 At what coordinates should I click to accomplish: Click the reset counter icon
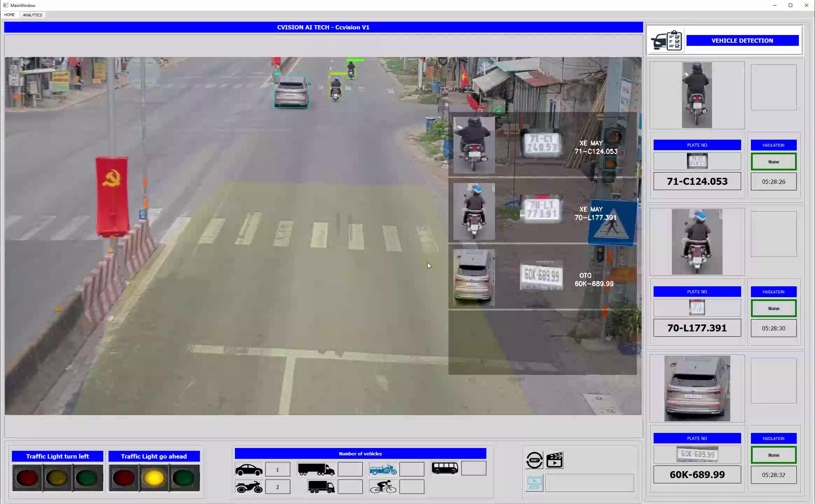(x=534, y=460)
